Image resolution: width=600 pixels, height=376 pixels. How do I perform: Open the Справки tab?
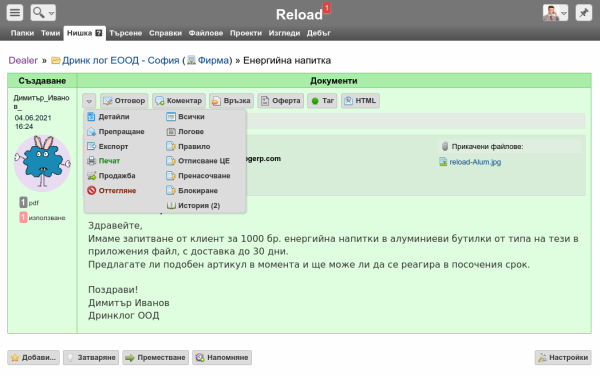click(x=165, y=33)
